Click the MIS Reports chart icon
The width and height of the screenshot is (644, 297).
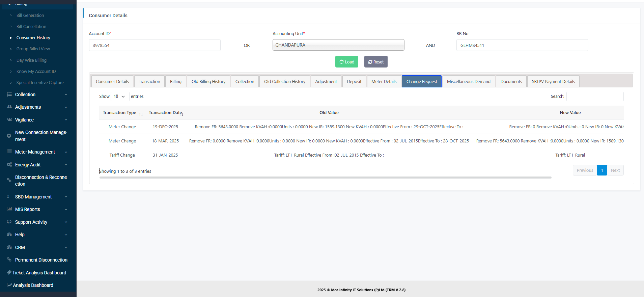[9, 209]
